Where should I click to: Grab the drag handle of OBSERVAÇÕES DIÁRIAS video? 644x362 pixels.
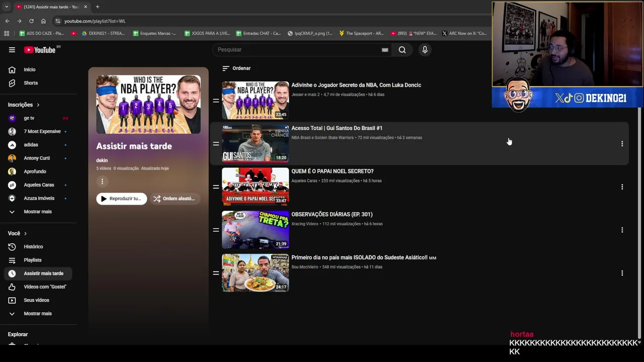point(216,230)
